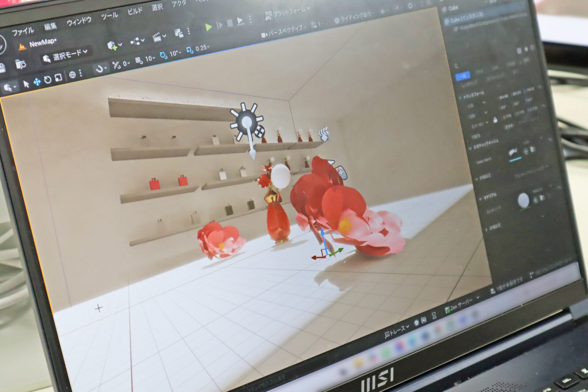This screenshot has height=392, width=588.
Task: Toggle rotation snapping icon
Action: click(163, 55)
